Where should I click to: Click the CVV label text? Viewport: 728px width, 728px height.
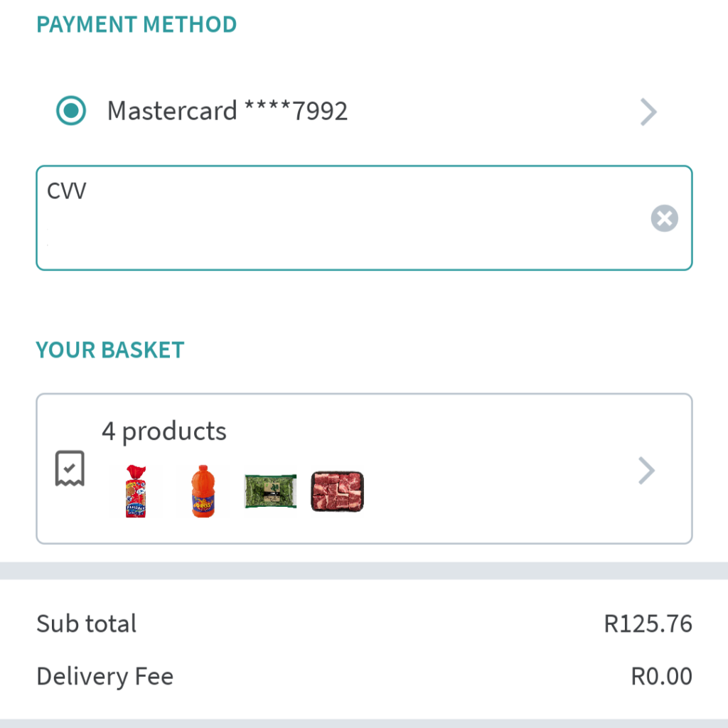(66, 191)
